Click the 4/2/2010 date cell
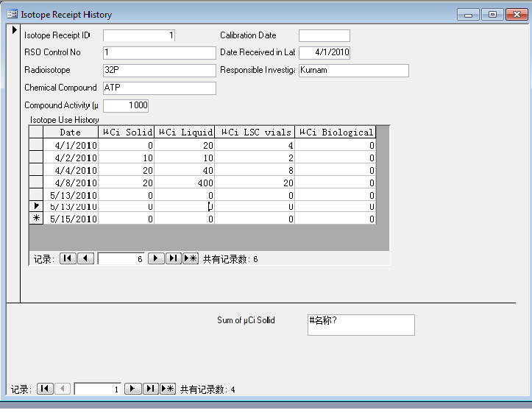The width and height of the screenshot is (532, 413). pos(71,158)
